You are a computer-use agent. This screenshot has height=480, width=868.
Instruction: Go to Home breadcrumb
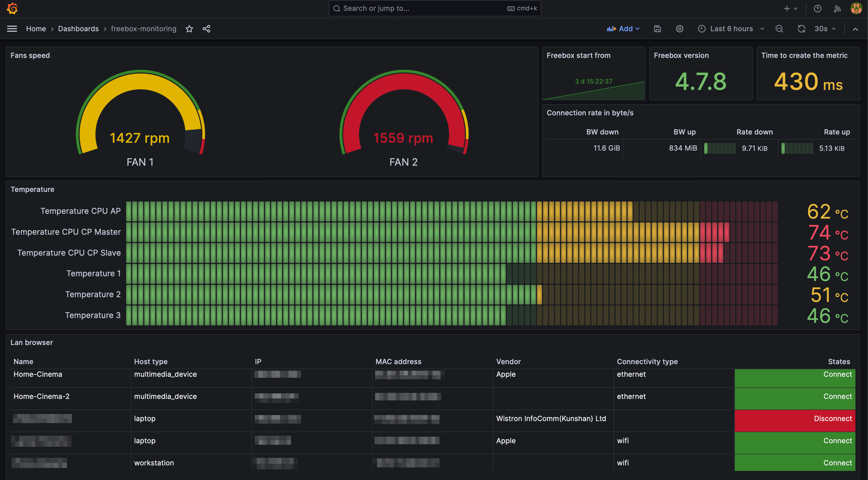(36, 29)
